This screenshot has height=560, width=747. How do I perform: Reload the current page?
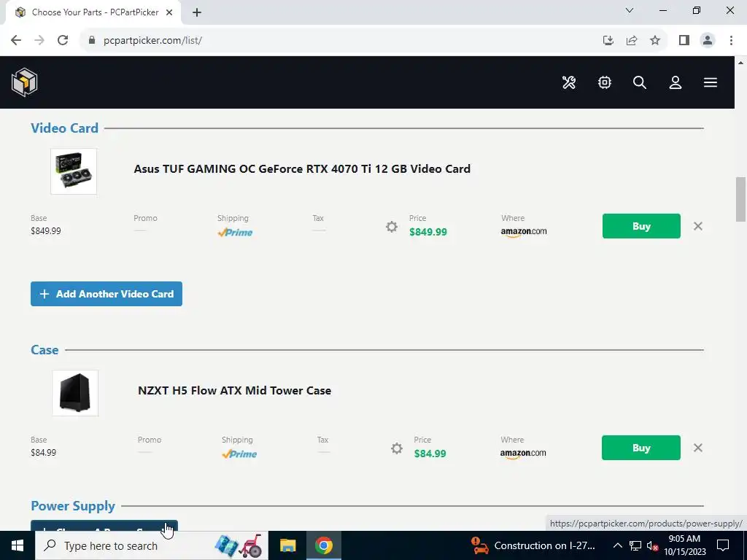tap(63, 40)
